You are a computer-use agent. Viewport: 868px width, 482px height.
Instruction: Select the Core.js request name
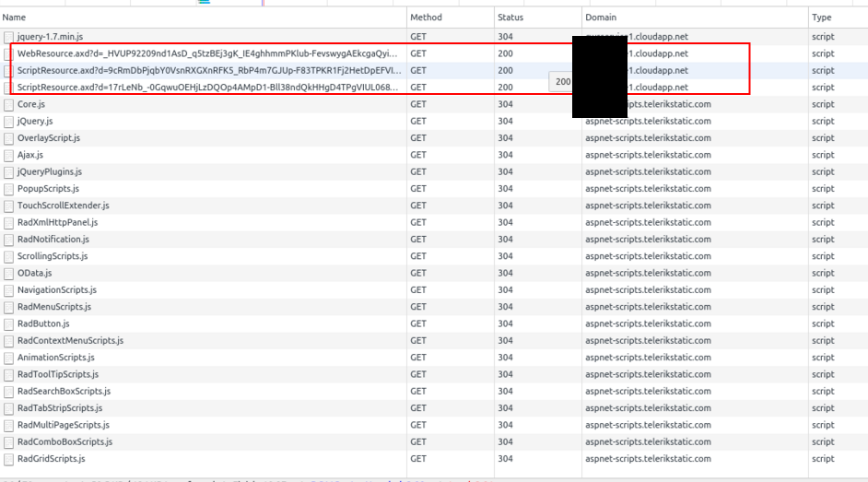click(31, 104)
